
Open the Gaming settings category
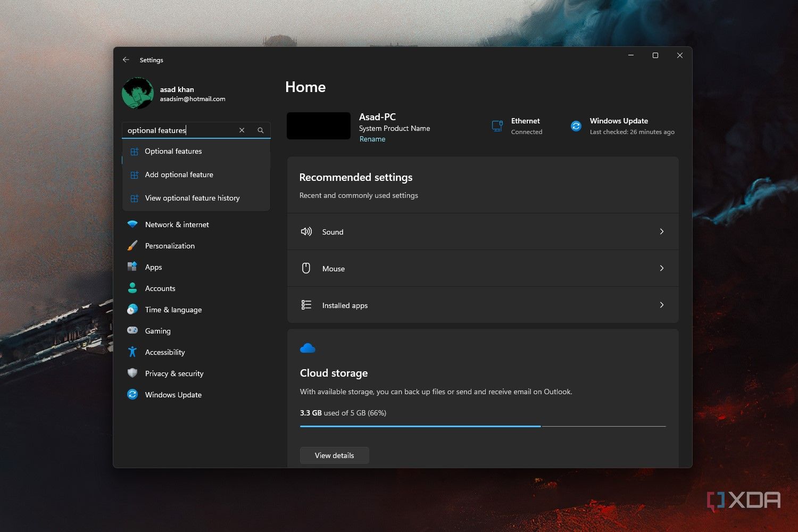196,331
